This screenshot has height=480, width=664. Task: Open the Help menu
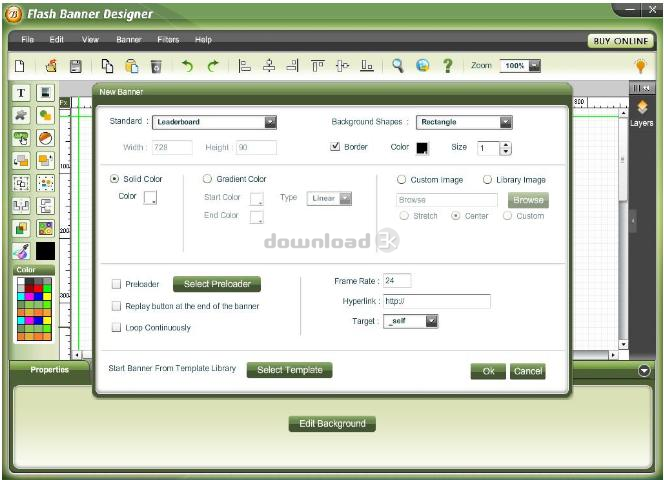click(203, 39)
